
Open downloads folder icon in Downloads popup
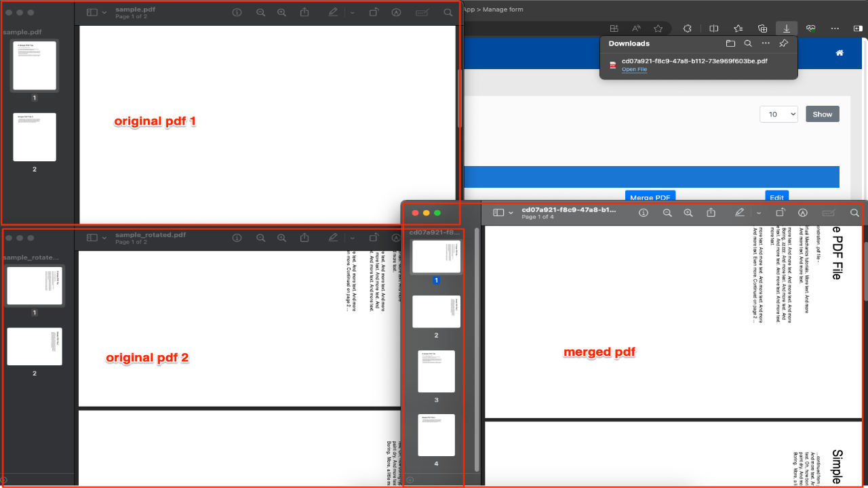tap(730, 43)
